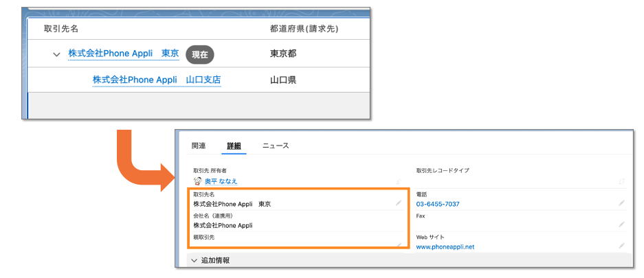Click the 取引先名 column header

[x=61, y=29]
